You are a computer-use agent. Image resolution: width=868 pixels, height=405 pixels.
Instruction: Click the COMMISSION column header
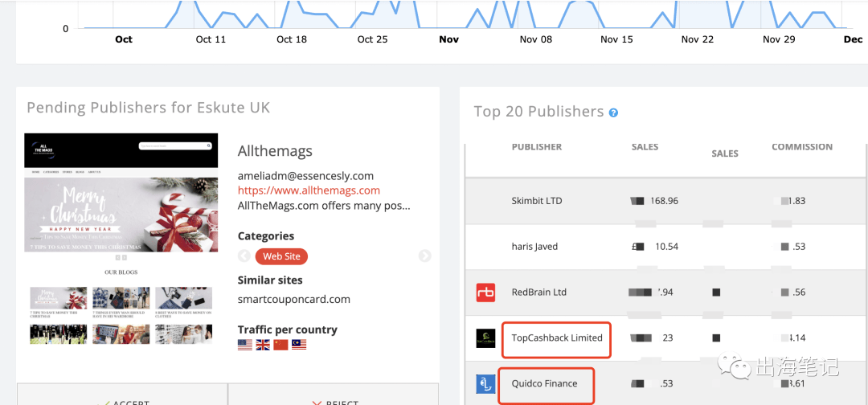coord(802,146)
